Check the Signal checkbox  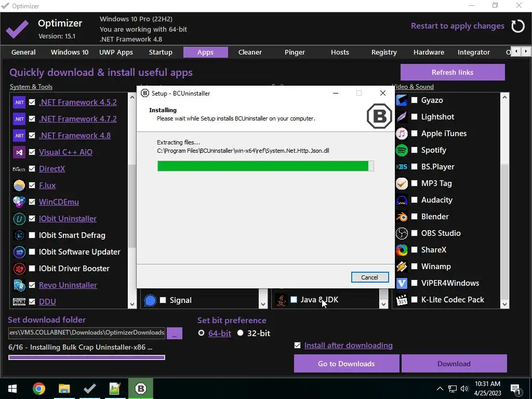click(x=163, y=300)
